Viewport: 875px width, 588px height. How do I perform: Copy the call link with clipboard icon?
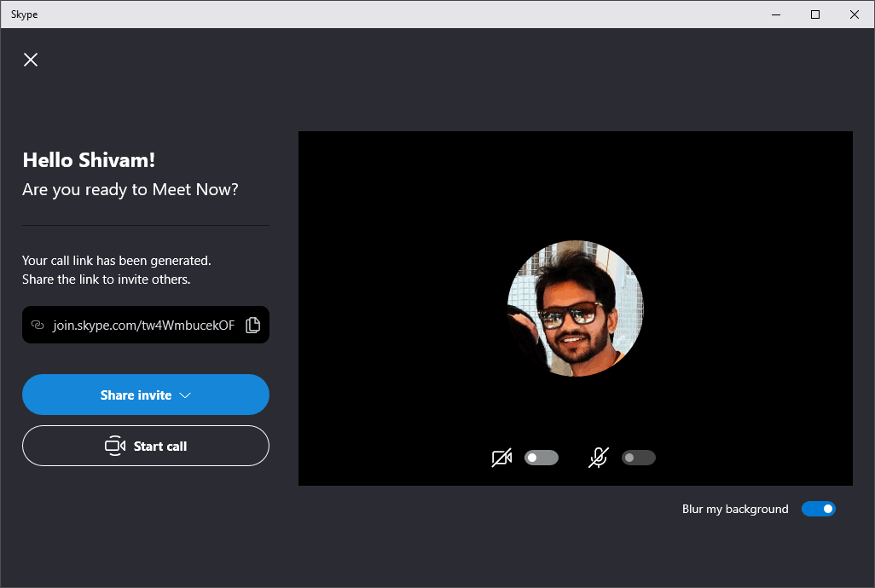(x=252, y=325)
